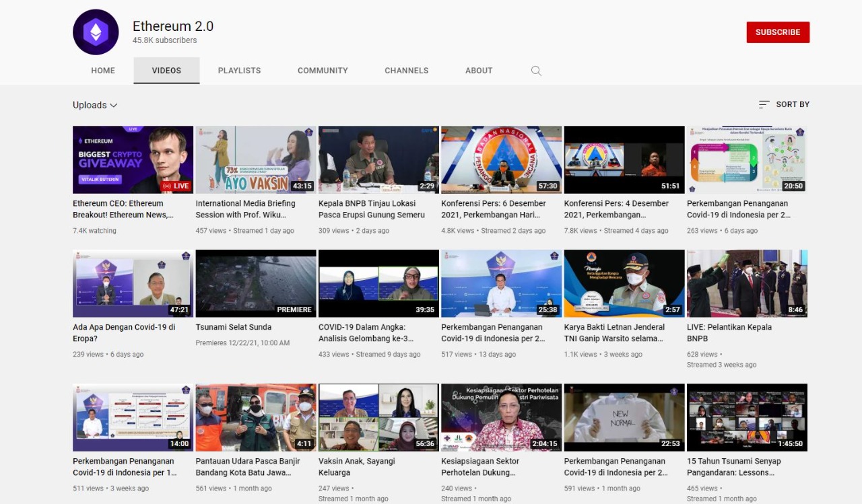Open the 39:35 COVID-19 Dalam Angka thumbnail
Viewport: 862px width, 504px height.
tap(378, 283)
